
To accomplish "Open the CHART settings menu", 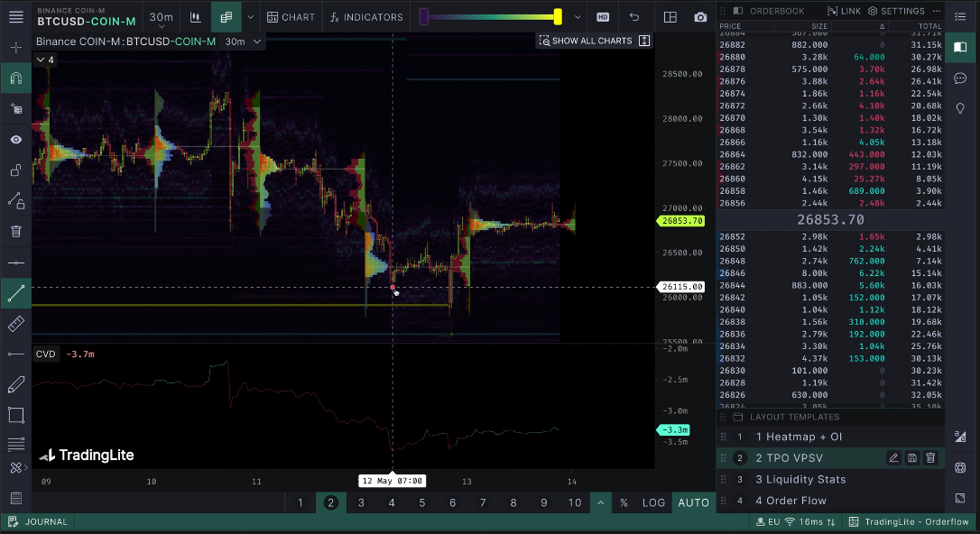I will coord(291,17).
